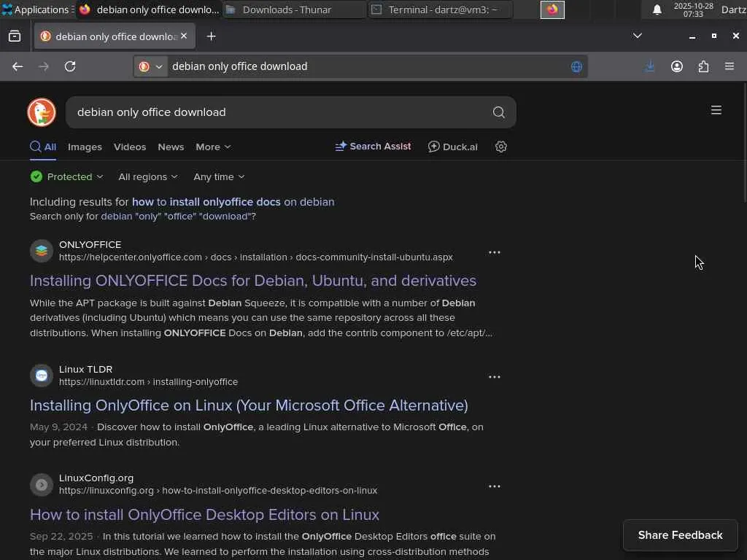This screenshot has height=560, width=747.
Task: Open the list all tabs chevron
Action: point(637,36)
